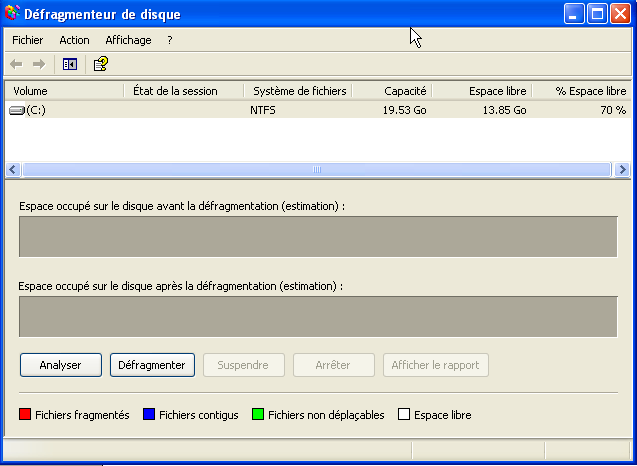Image resolution: width=637 pixels, height=466 pixels.
Task: Click the Fichiers non déplaçables legend label
Action: click(326, 415)
